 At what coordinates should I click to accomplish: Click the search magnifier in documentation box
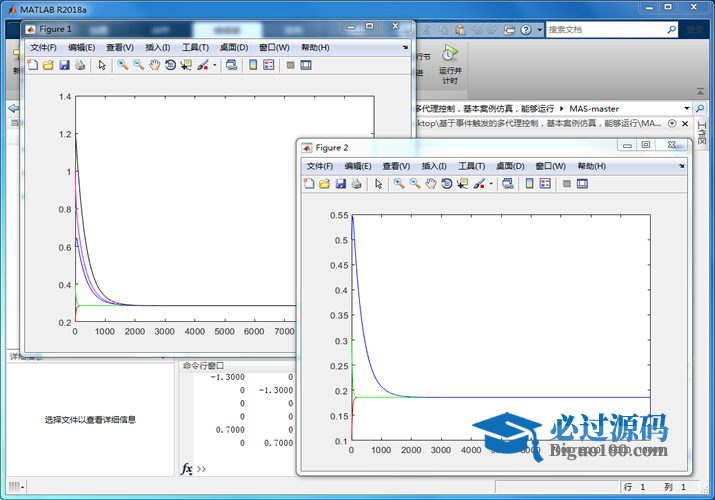(x=671, y=30)
